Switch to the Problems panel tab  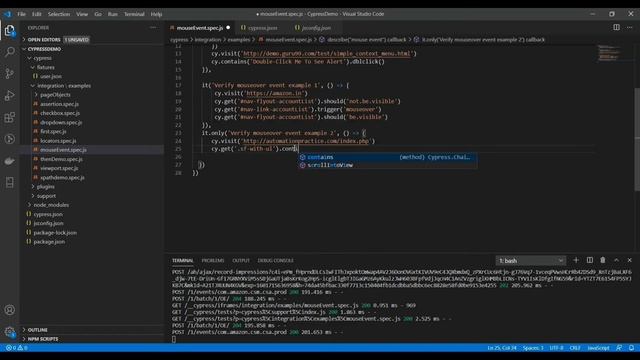click(x=213, y=260)
